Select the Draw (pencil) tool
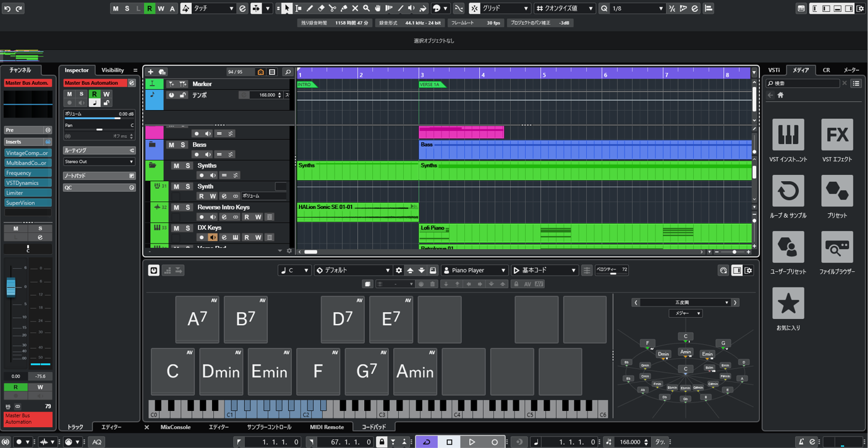Viewport: 868px width, 448px height. pos(310,8)
